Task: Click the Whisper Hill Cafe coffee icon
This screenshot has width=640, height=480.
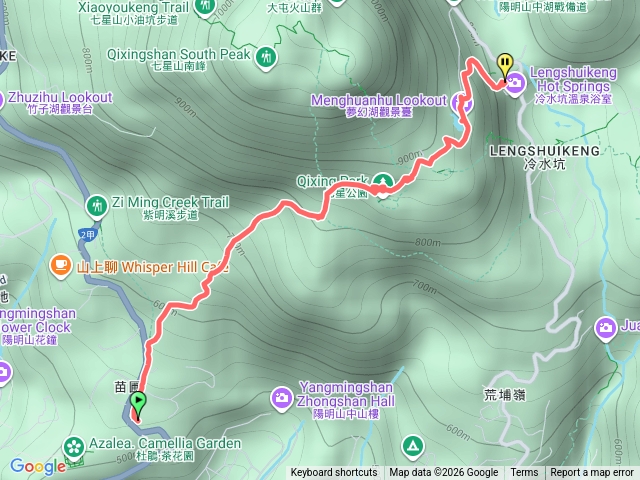Action: coord(60,266)
